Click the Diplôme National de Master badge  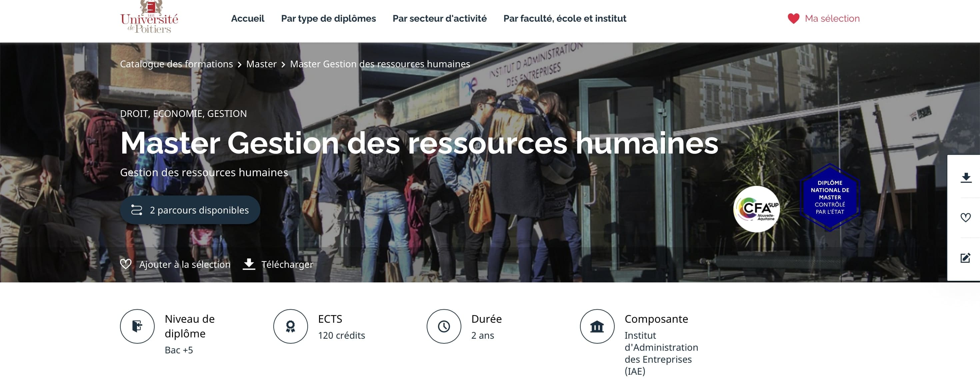(x=830, y=197)
